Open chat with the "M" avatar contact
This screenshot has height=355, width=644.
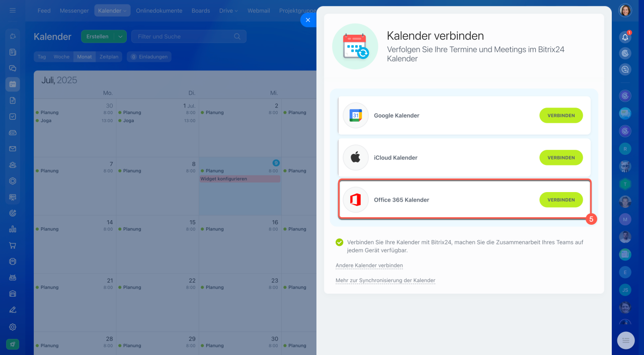tap(625, 219)
